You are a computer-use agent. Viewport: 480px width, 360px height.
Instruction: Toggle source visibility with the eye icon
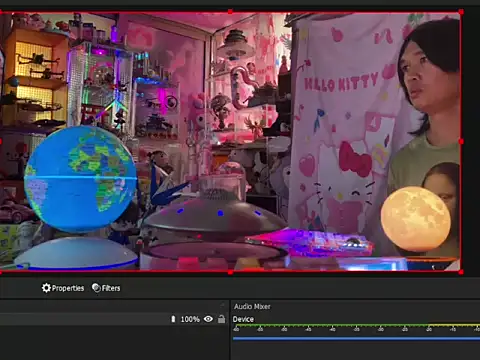click(208, 319)
